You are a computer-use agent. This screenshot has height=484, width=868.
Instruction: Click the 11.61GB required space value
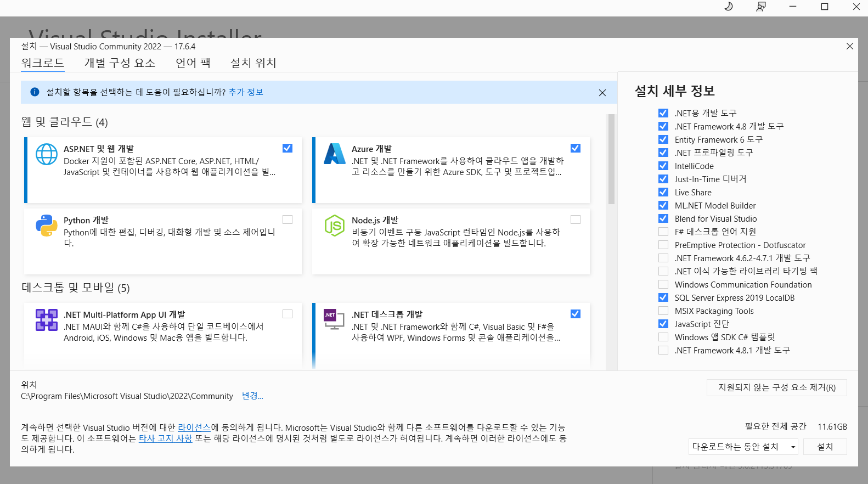tap(832, 427)
